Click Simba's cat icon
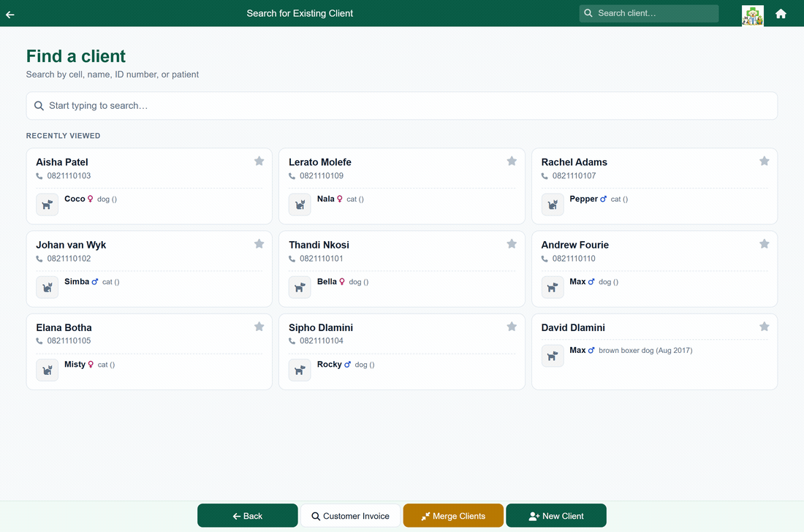The height and width of the screenshot is (532, 804). coord(48,287)
